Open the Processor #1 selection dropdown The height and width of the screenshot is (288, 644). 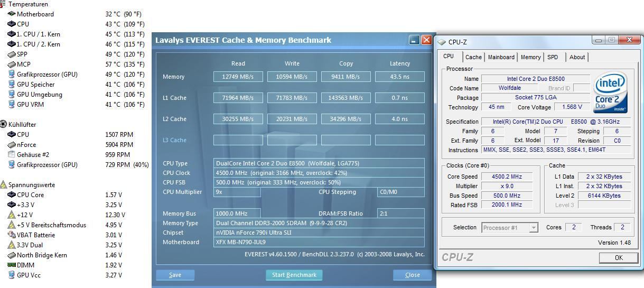pyautogui.click(x=509, y=227)
